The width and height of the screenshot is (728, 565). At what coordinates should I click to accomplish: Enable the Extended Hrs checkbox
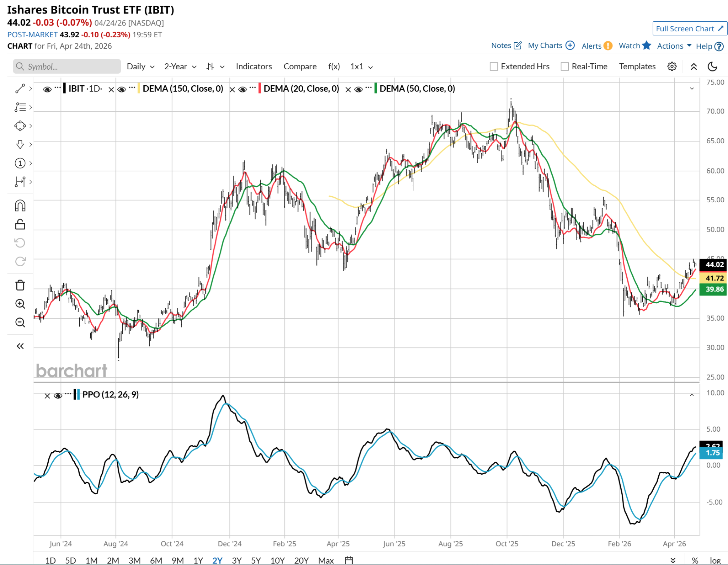(x=494, y=66)
